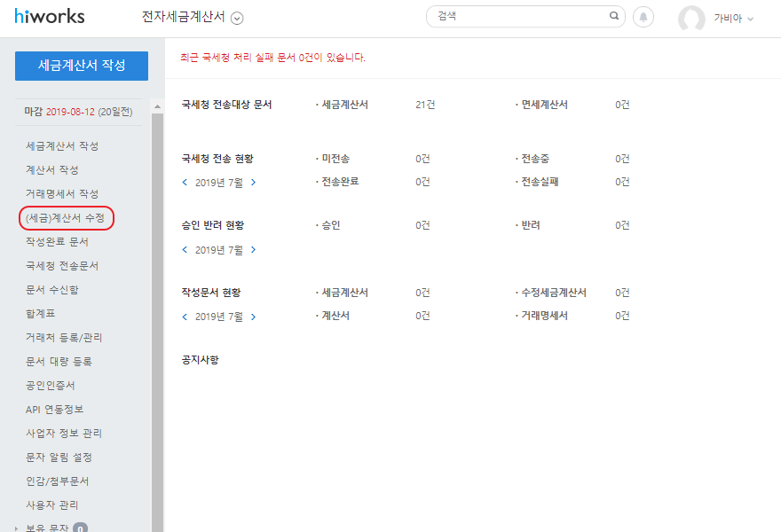The height and width of the screenshot is (532, 781).
Task: Previous month arrow under 승인 반려 현황
Action: pyautogui.click(x=185, y=249)
